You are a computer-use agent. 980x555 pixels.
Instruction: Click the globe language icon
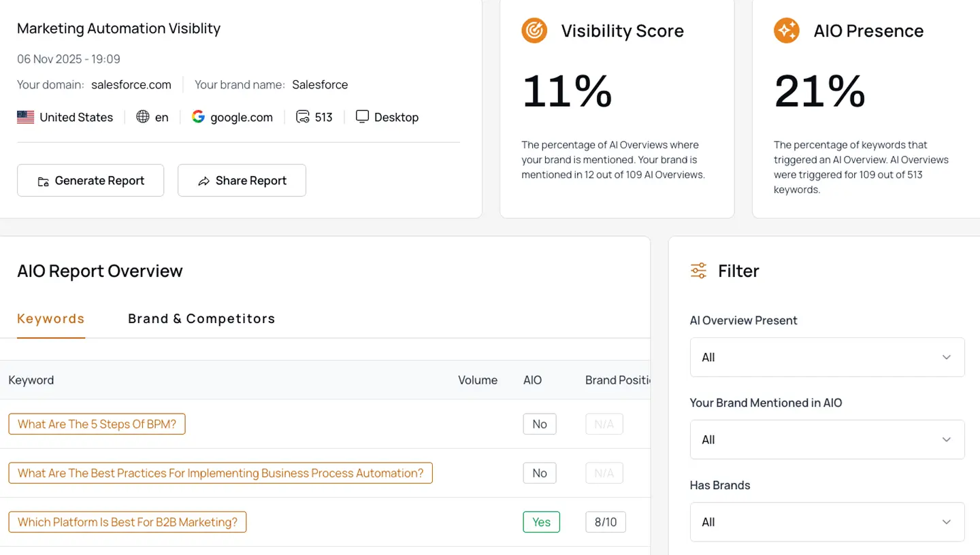click(143, 117)
